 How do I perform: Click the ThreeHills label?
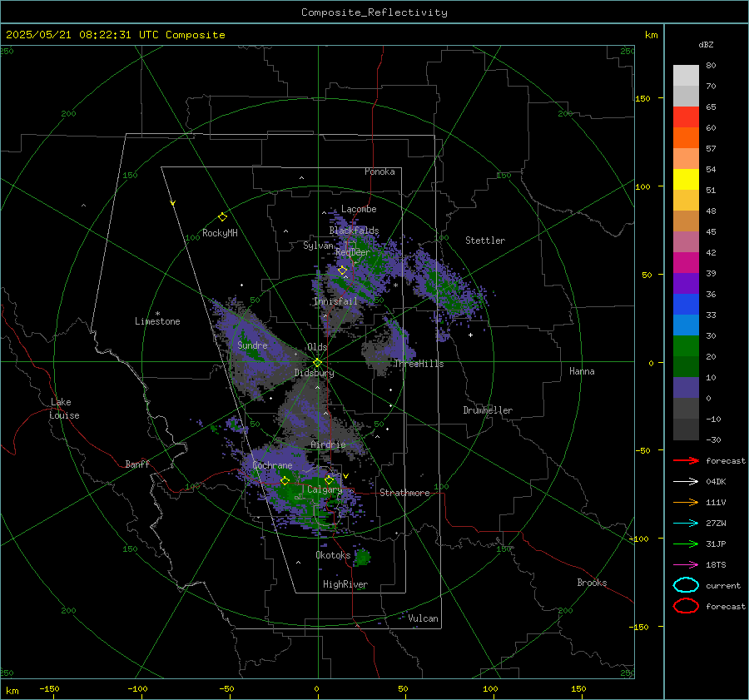click(x=419, y=364)
